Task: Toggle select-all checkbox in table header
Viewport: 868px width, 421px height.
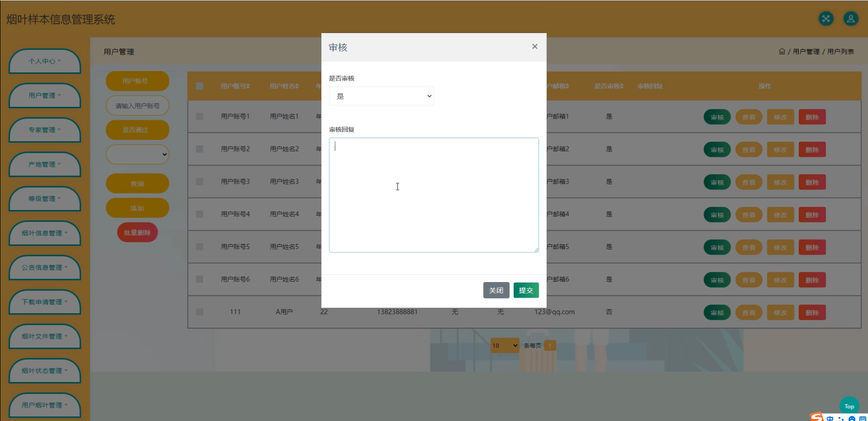Action: click(199, 86)
